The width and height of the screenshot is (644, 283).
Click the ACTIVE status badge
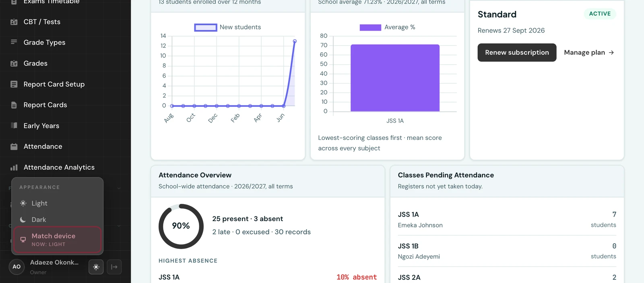600,14
